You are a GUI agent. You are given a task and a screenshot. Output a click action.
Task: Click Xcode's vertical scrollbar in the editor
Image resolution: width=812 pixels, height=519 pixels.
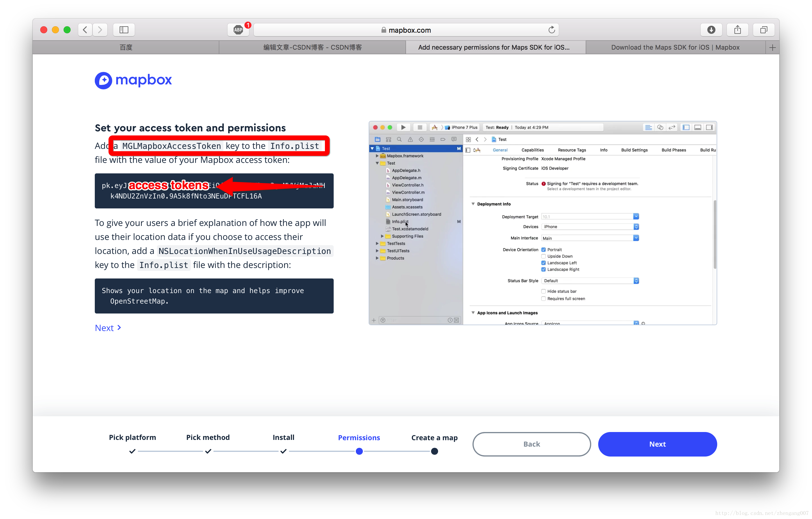point(715,234)
